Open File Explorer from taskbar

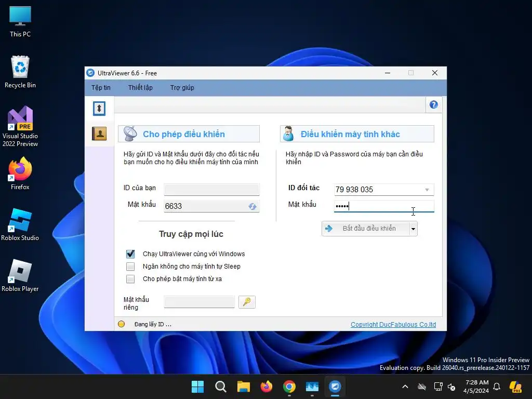[x=243, y=387]
